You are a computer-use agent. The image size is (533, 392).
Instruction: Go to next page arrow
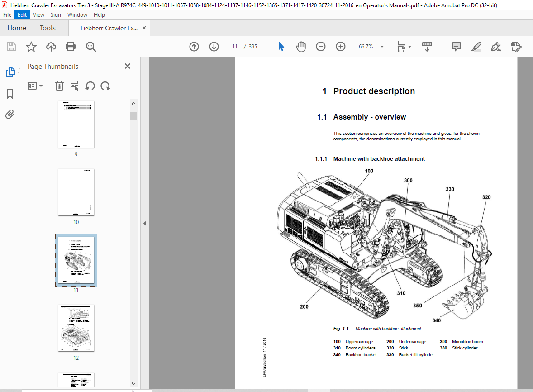click(x=214, y=47)
